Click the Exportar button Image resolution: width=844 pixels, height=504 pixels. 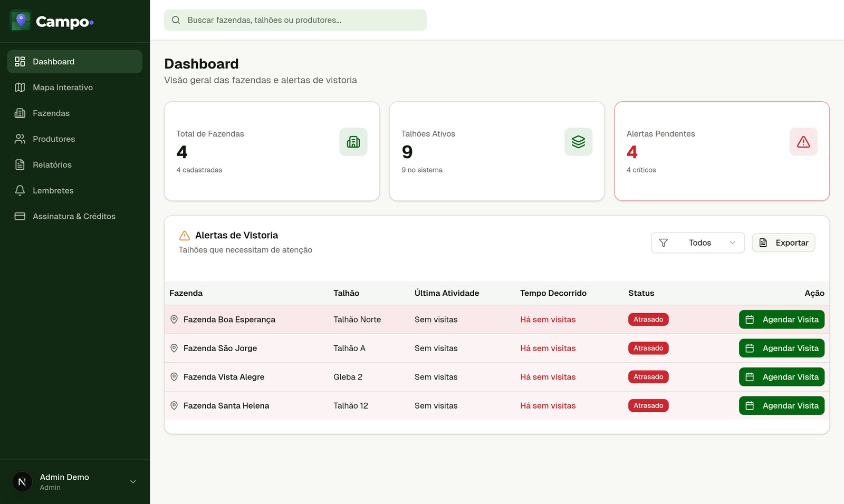(783, 243)
